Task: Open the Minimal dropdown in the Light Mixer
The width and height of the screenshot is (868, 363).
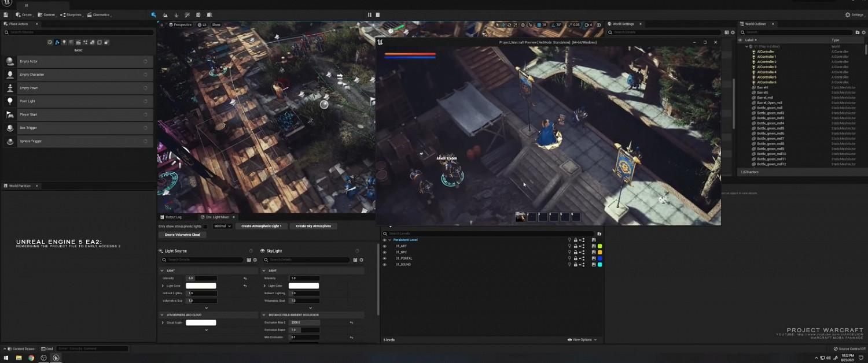Action: (222, 226)
